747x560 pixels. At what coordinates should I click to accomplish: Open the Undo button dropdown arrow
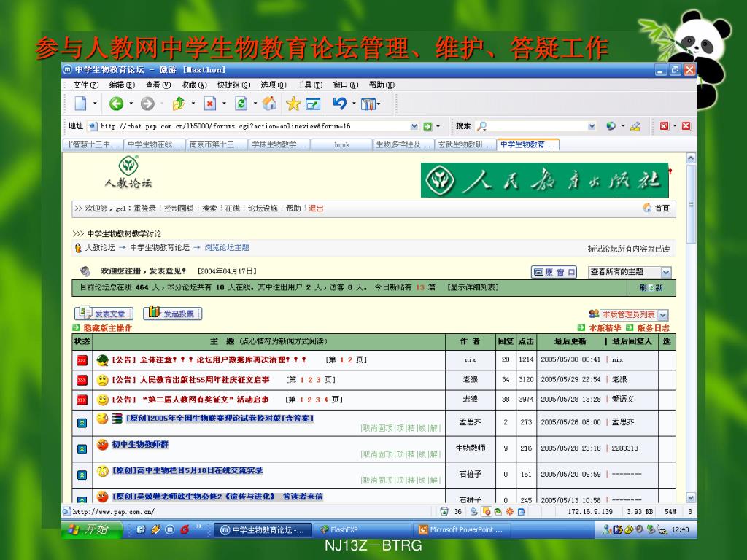coord(354,104)
